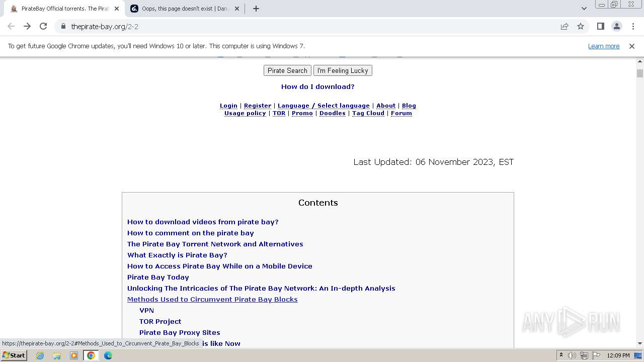Open 'How do I download?' link
Image resolution: width=644 pixels, height=362 pixels.
tap(318, 86)
